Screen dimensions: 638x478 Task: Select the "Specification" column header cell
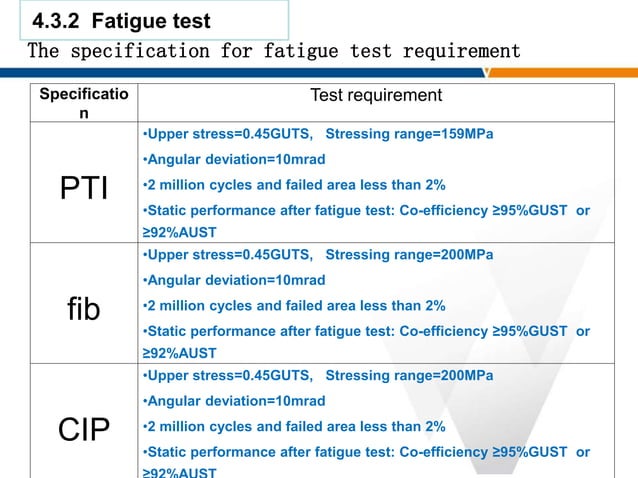pos(84,104)
